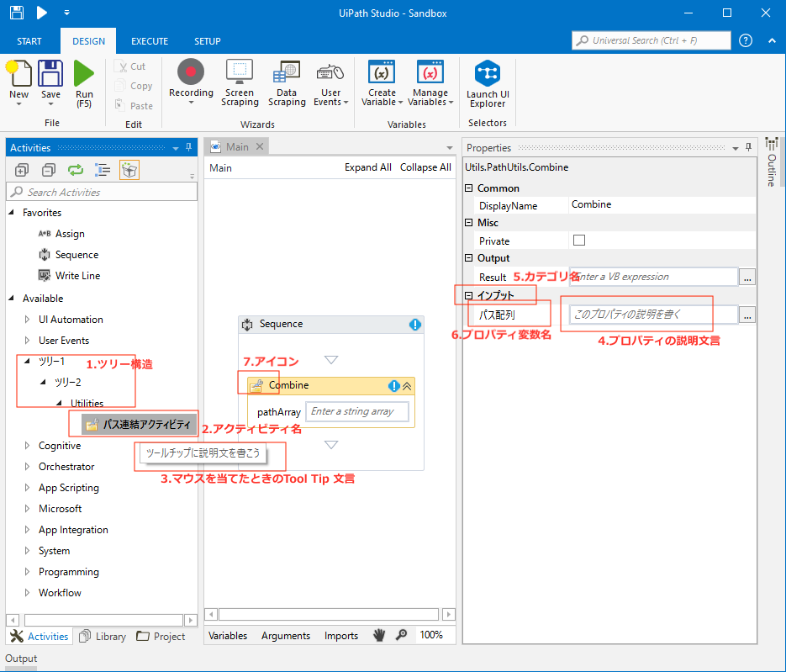Open パス配列 expression editor ellipsis button
786x672 pixels.
click(x=746, y=315)
